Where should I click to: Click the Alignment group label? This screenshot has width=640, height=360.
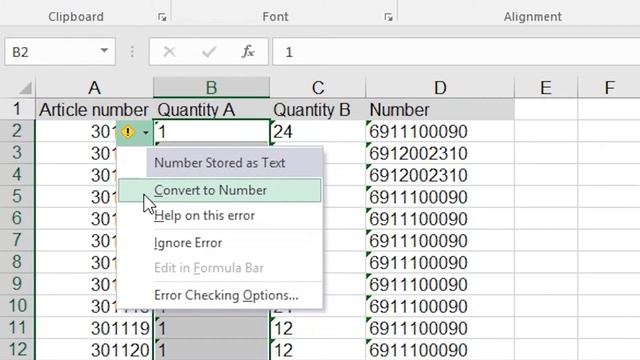coord(533,17)
